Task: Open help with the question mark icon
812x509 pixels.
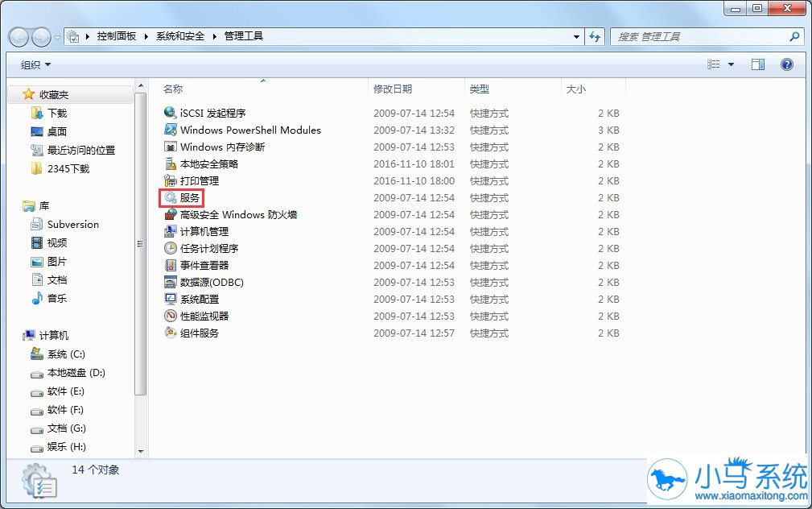Action: (786, 64)
